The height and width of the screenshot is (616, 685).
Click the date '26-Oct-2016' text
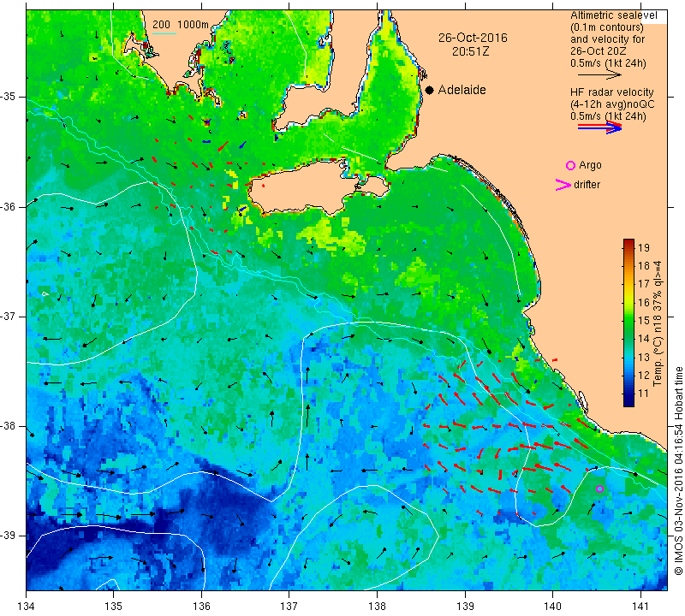point(473,38)
